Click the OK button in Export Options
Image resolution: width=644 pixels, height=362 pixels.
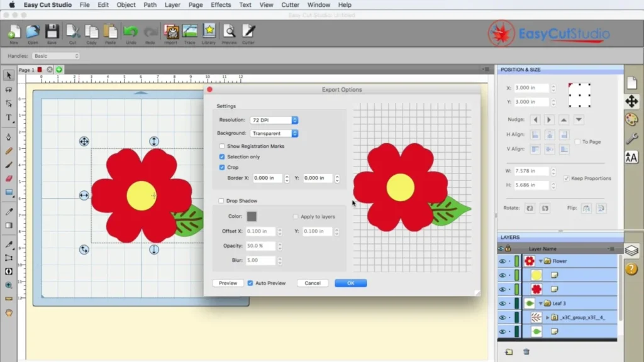click(350, 283)
